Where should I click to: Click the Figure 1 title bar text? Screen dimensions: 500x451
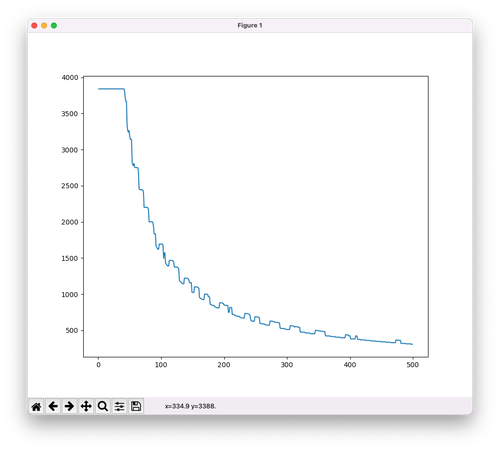click(250, 25)
